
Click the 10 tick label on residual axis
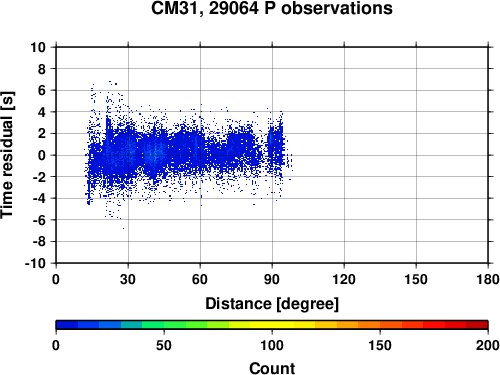point(38,47)
